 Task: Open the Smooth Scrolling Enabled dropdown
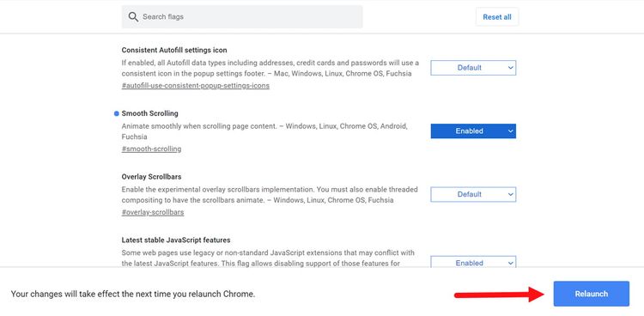[473, 131]
